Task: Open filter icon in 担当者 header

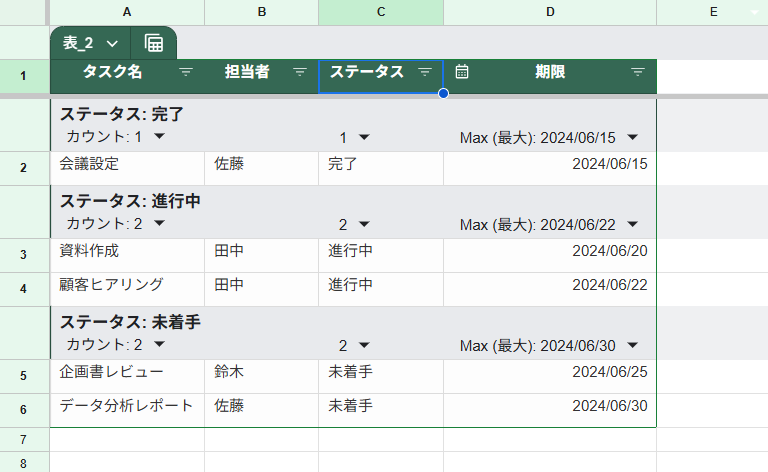Action: pyautogui.click(x=300, y=72)
